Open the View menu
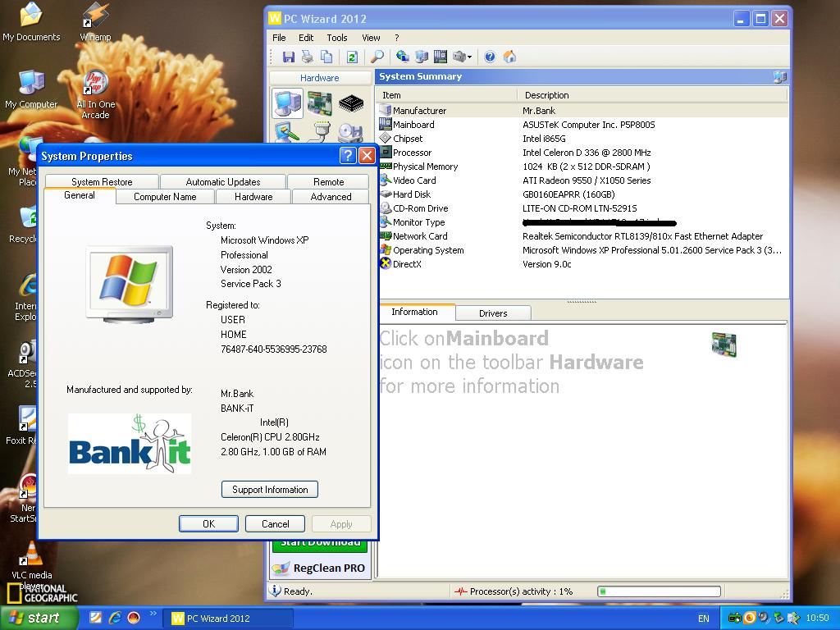Screen dimensions: 840x630 click(371, 38)
